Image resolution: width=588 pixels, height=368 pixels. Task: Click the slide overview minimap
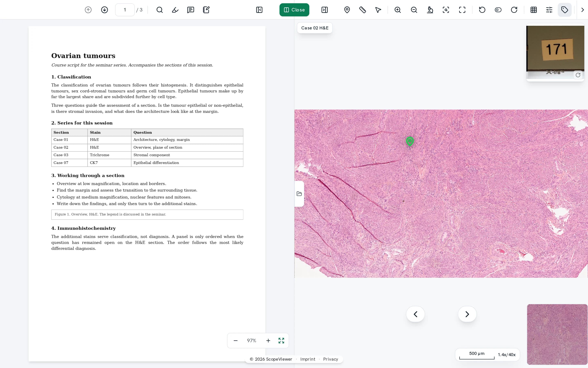point(557,334)
